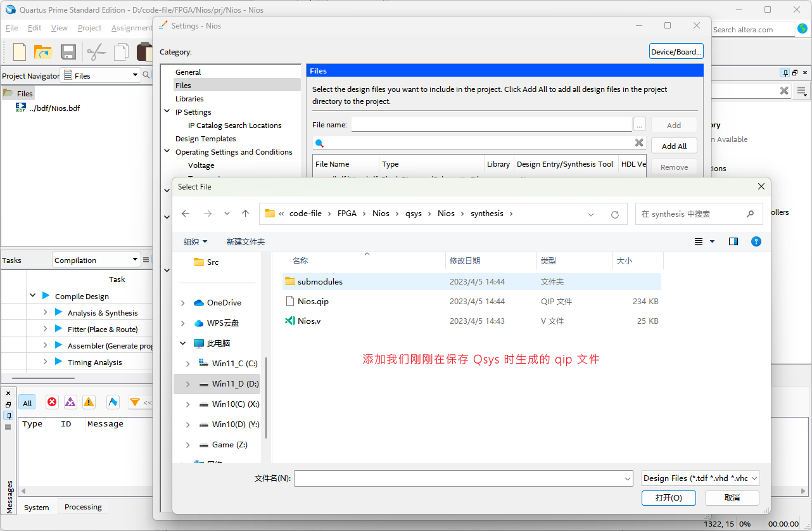The width and height of the screenshot is (812, 531).
Task: Go back in Select File dialog
Action: point(186,214)
